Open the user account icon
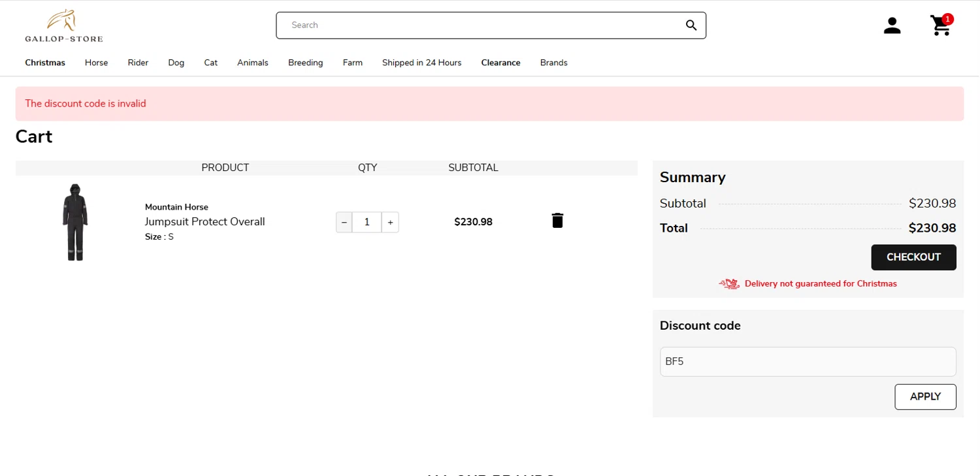Image resolution: width=980 pixels, height=476 pixels. [892, 25]
